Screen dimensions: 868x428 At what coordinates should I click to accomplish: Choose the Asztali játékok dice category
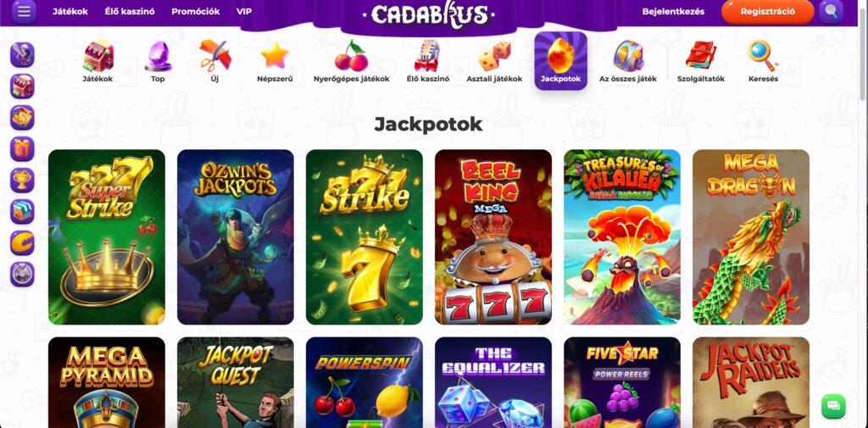(x=494, y=62)
